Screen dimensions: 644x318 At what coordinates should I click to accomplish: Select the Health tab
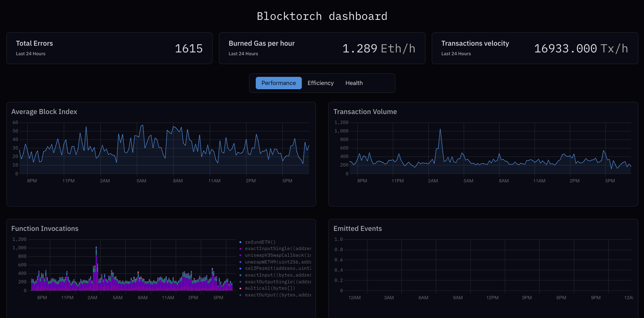pyautogui.click(x=354, y=83)
